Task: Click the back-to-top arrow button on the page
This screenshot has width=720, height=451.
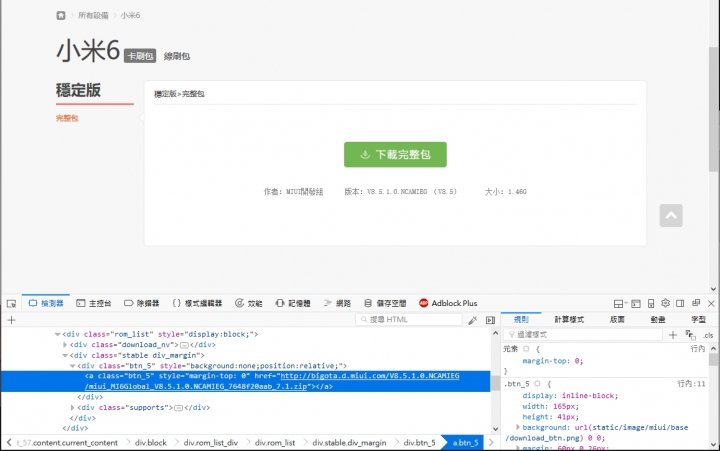Action: (671, 215)
